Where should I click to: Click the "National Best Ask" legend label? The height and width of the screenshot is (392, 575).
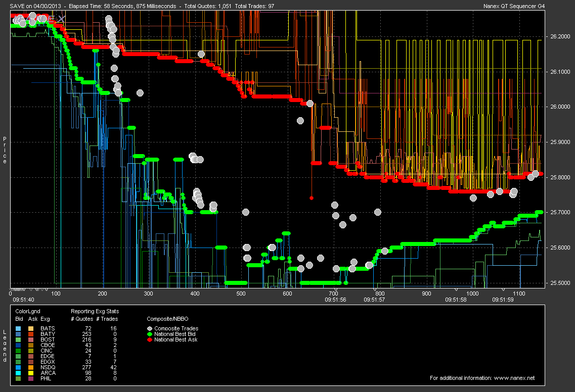[x=176, y=339]
